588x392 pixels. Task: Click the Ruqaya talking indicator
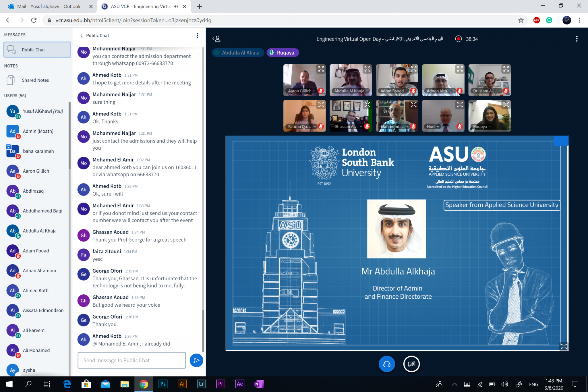[283, 53]
